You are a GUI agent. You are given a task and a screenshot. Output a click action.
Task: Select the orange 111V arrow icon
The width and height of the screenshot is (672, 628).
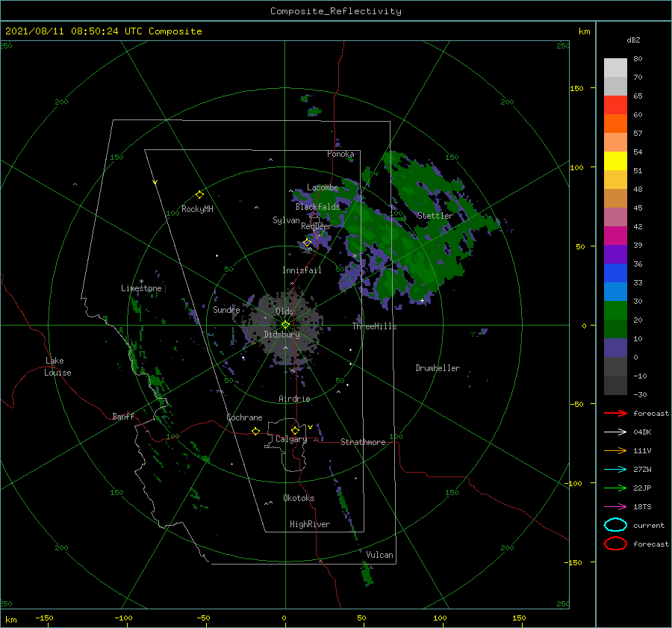(615, 450)
